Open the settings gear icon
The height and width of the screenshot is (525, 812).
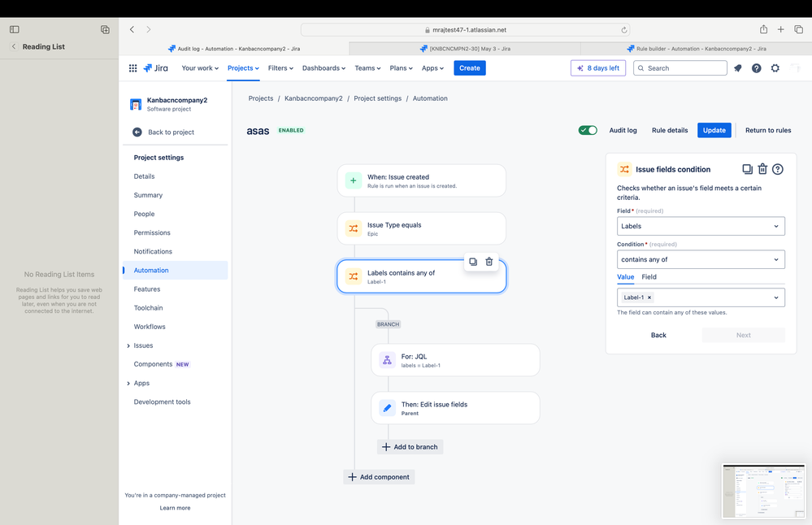775,67
